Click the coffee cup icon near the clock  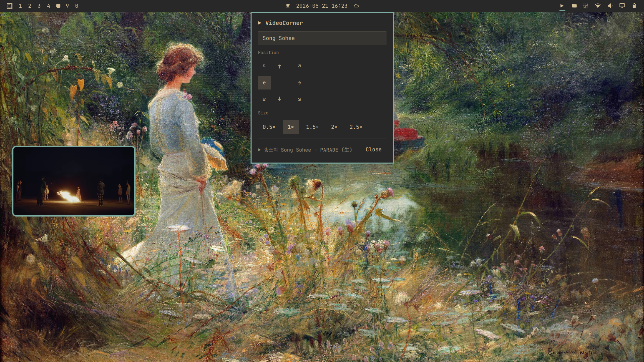[x=288, y=6]
